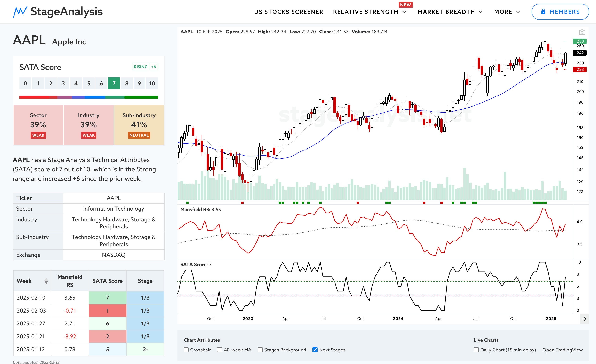Click the green 256 price label
The image size is (596, 364).
[580, 41]
